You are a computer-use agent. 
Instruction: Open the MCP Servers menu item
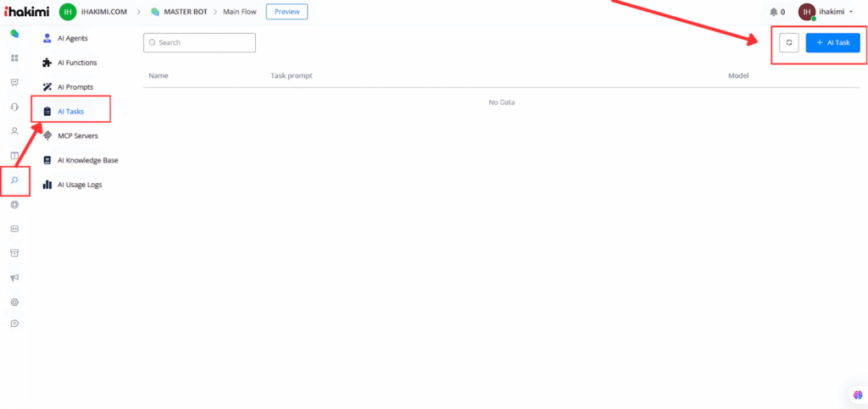pos(77,135)
